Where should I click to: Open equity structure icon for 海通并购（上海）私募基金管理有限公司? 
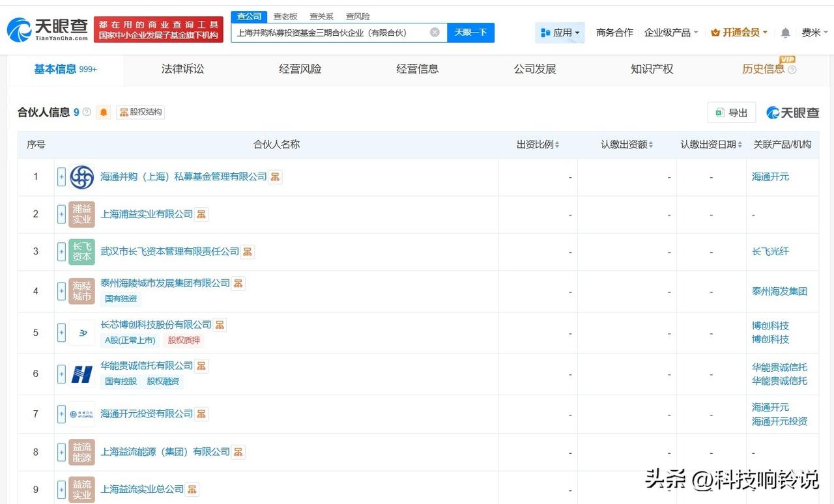coord(276,177)
